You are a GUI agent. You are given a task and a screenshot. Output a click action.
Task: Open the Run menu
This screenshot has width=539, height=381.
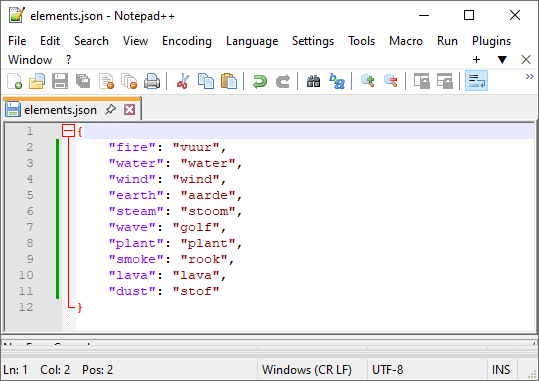447,41
